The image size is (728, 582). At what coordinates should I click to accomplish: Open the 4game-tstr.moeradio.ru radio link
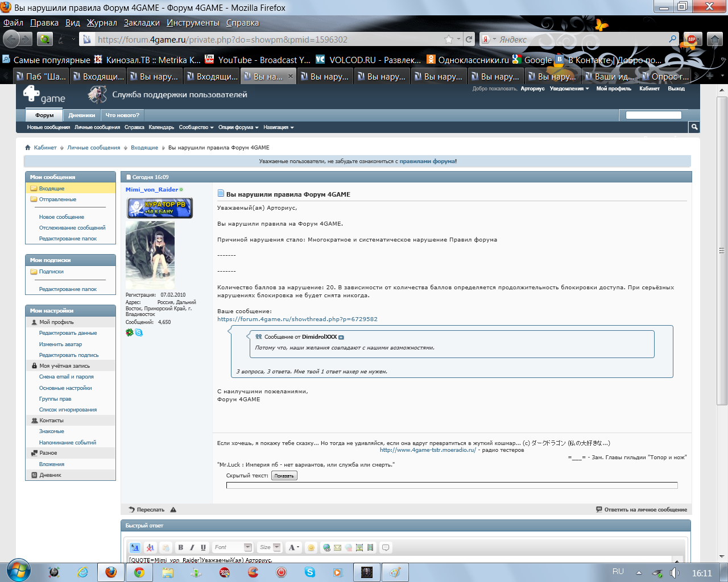428,450
